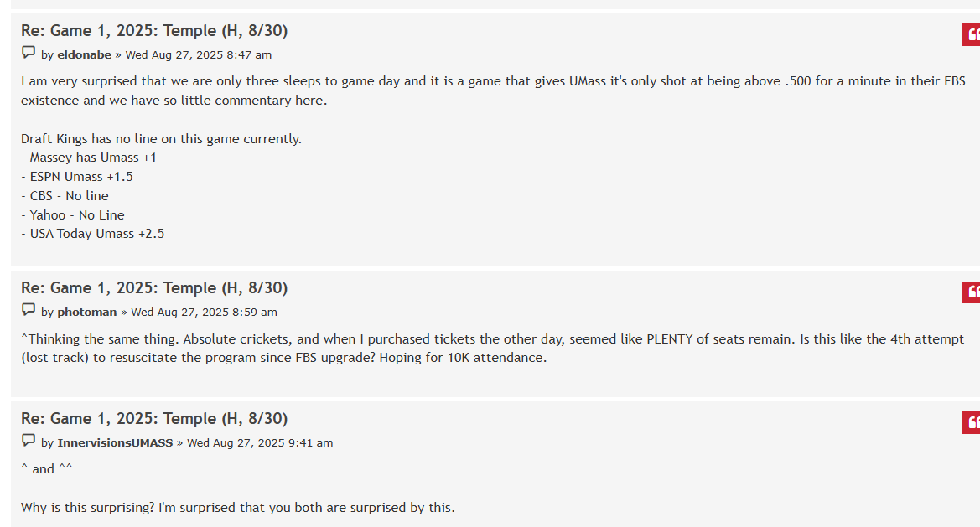
Task: Click the 9:41 am timestamp on InnervisionsUMASS's post
Action: tap(260, 443)
